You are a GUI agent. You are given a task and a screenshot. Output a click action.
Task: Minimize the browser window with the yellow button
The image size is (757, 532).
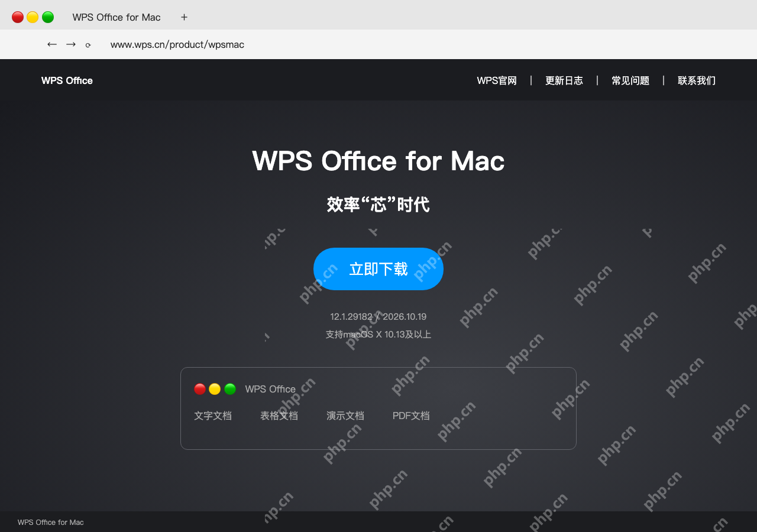pos(33,17)
